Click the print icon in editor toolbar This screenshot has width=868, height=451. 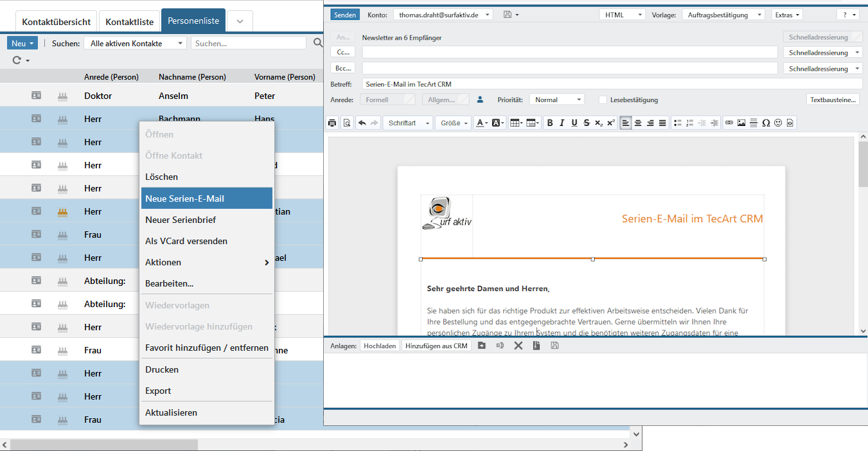pyautogui.click(x=332, y=123)
